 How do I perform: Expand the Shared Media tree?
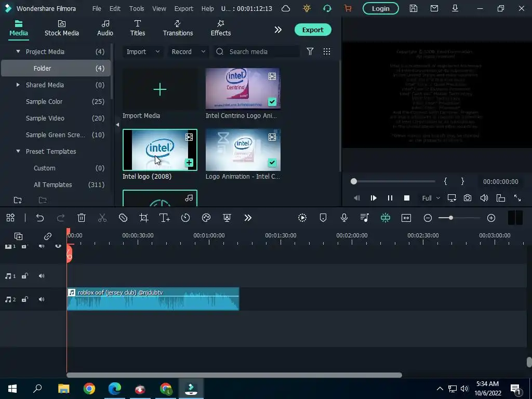(18, 85)
